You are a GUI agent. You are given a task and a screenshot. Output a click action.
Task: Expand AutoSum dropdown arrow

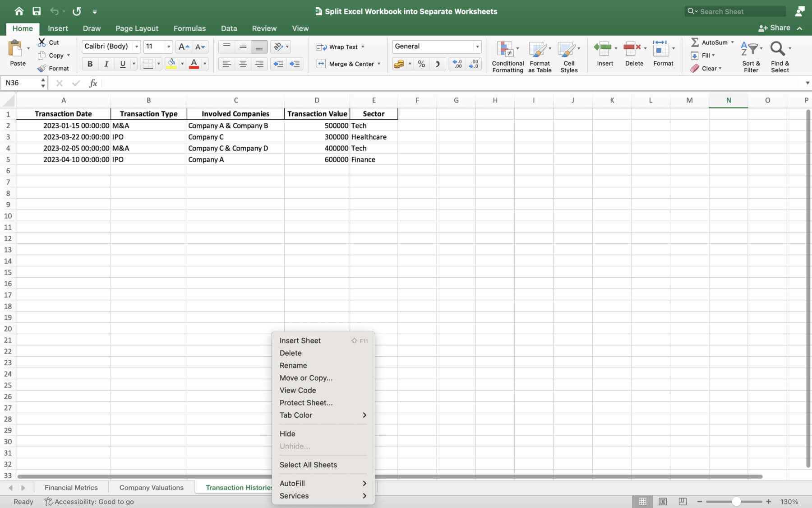tap(733, 42)
